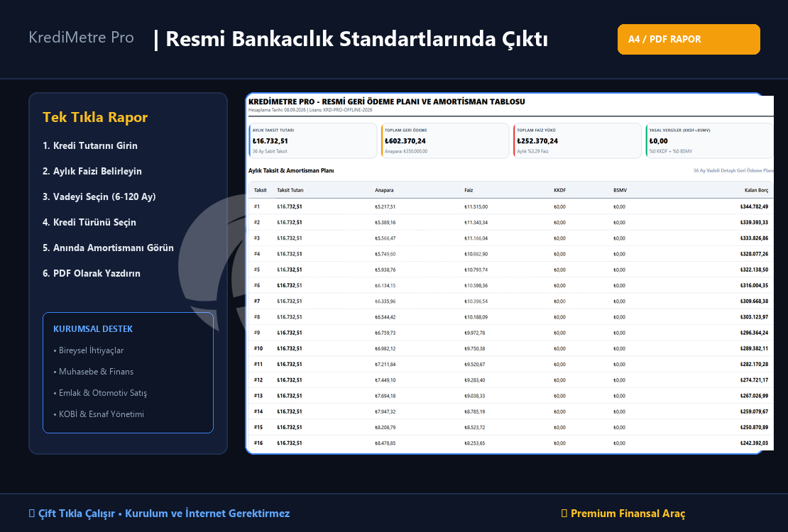Select step 4. Kredi Türünü Seçin
Image resolution: width=788 pixels, height=532 pixels.
(x=89, y=223)
